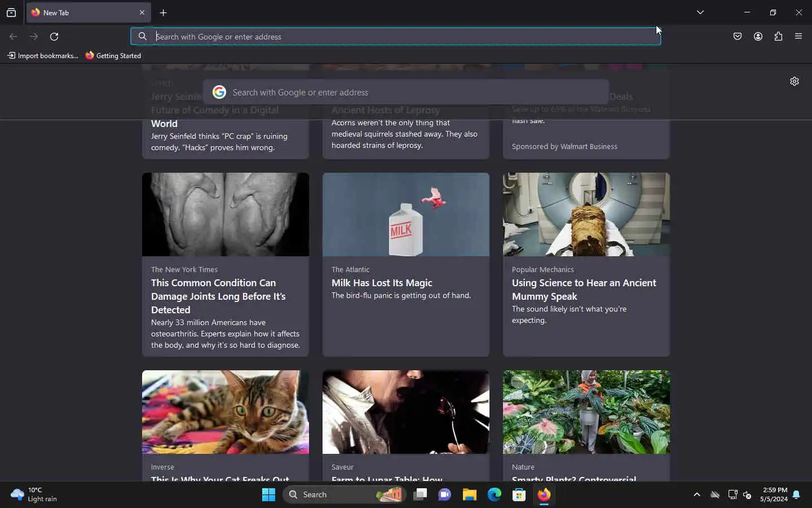Open volume icon in system tray
The height and width of the screenshot is (508, 812).
pyautogui.click(x=747, y=494)
